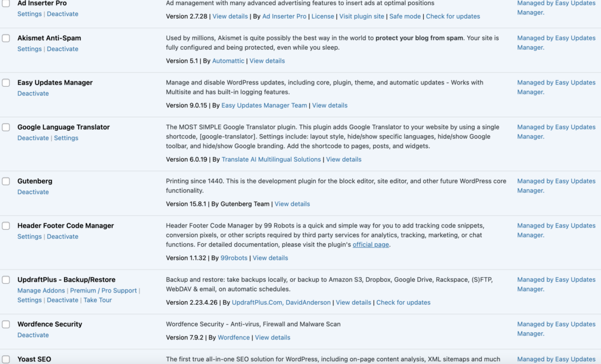Deactivate Akismet Anti-Spam
Image resolution: width=601 pixels, height=364 pixels.
tap(62, 49)
